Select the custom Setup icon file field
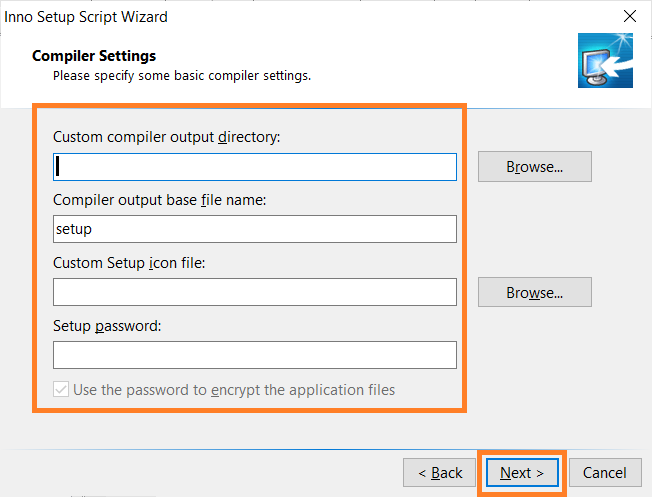This screenshot has width=652, height=497. pyautogui.click(x=254, y=292)
